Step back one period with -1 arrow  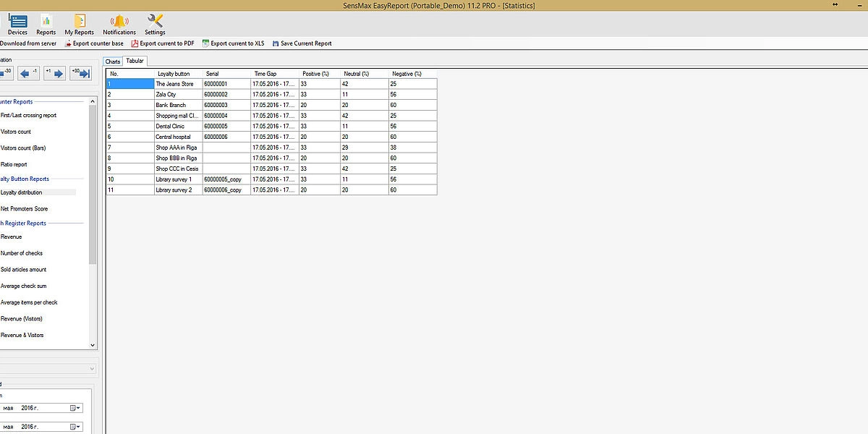pos(29,73)
